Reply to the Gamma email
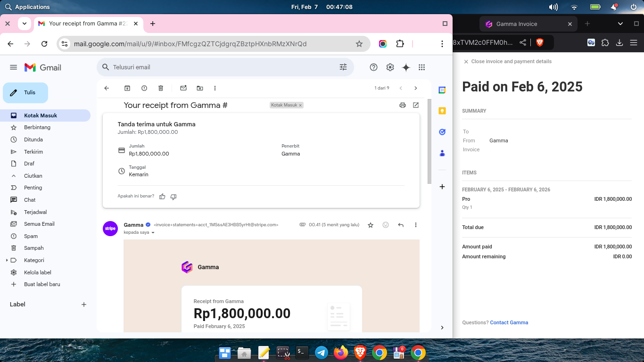Image resolution: width=644 pixels, height=362 pixels. click(401, 225)
